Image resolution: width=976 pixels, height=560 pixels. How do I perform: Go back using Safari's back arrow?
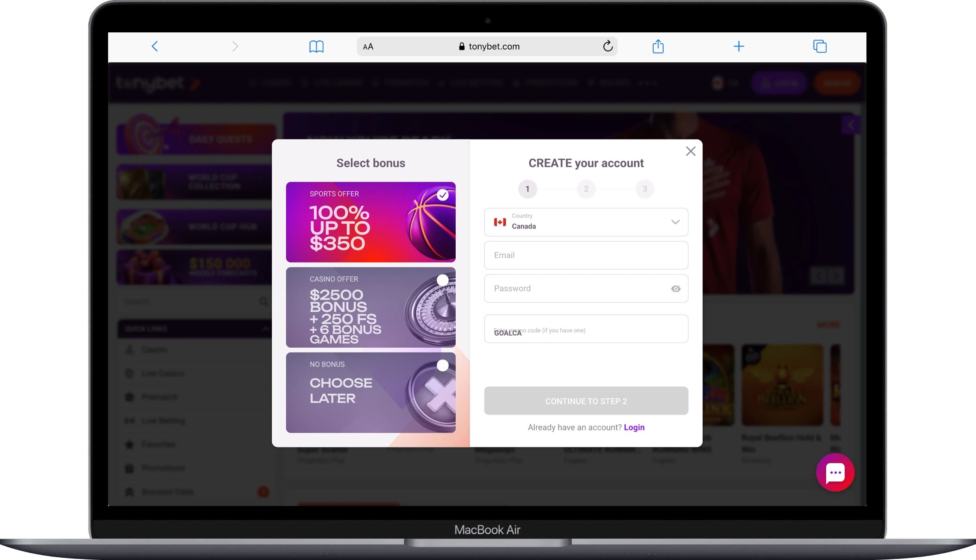tap(155, 46)
